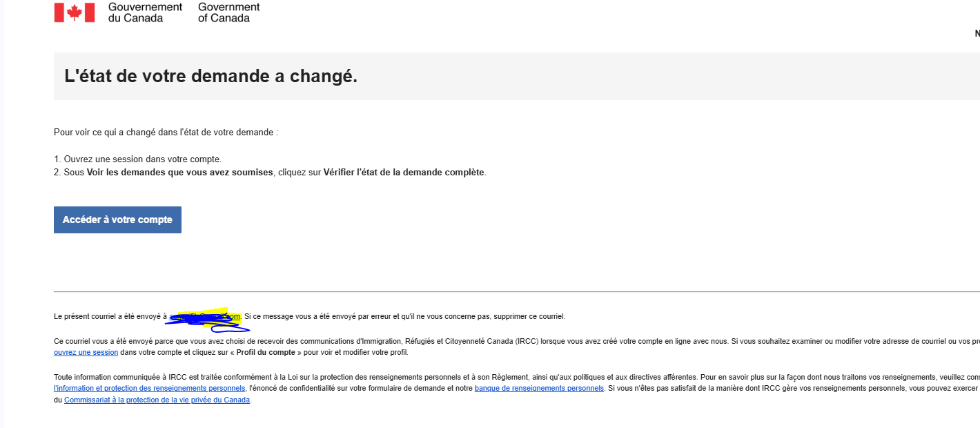Click the horizontal divider line above the footer
This screenshot has width=980, height=428.
[517, 291]
